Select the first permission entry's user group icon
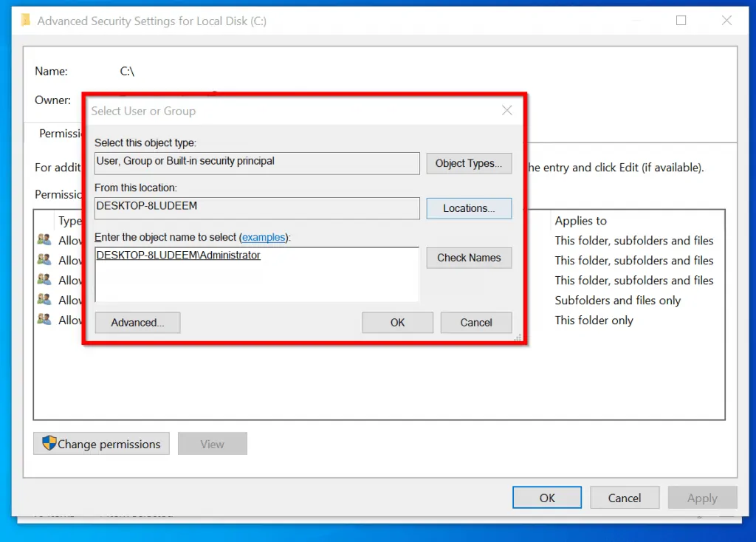756x542 pixels. [44, 239]
